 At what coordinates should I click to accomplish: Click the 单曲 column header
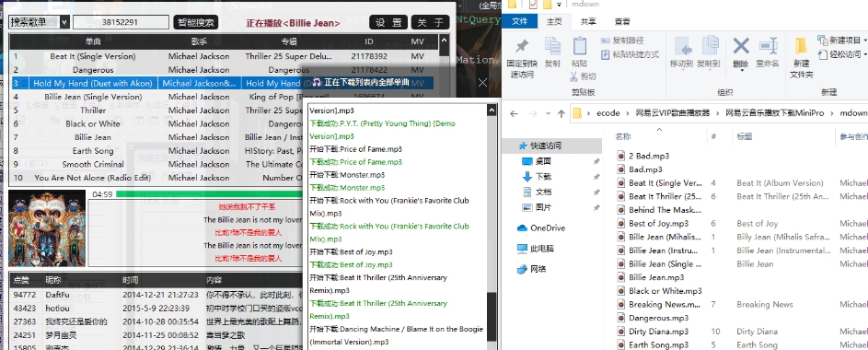tap(93, 41)
